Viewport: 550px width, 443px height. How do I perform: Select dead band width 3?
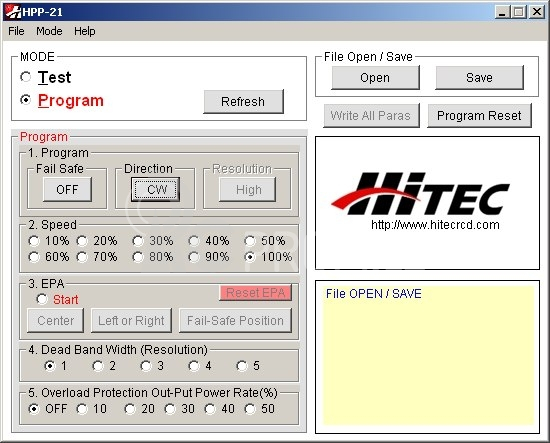click(146, 366)
